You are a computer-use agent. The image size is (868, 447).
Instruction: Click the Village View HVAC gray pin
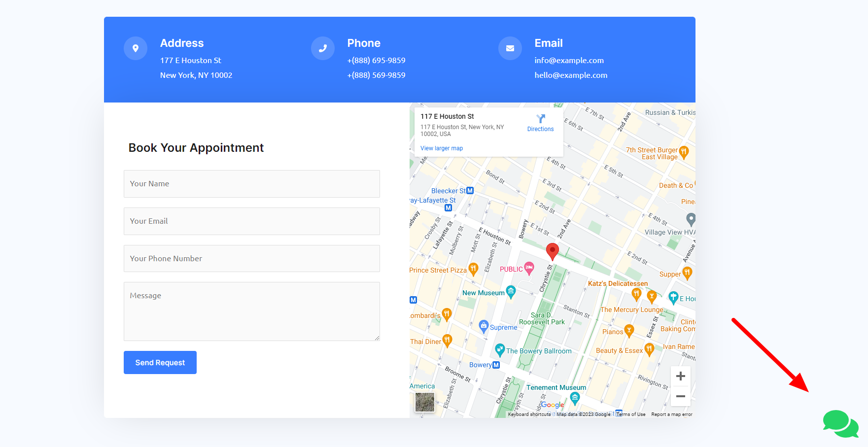tap(691, 219)
